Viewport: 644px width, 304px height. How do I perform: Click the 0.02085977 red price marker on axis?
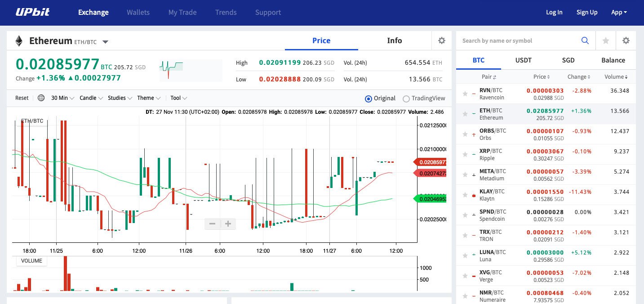(x=430, y=162)
